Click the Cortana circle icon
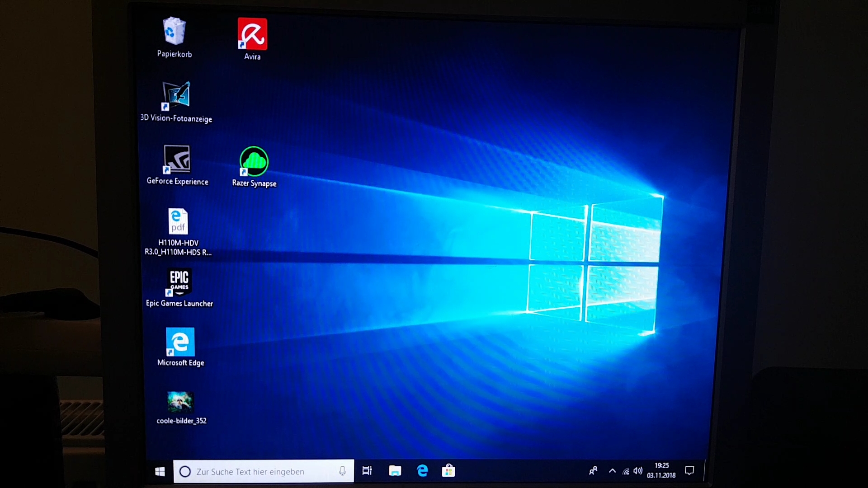The image size is (868, 488). coord(185,472)
